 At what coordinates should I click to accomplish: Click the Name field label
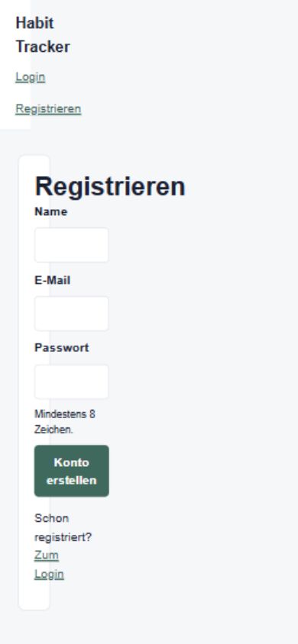50,211
